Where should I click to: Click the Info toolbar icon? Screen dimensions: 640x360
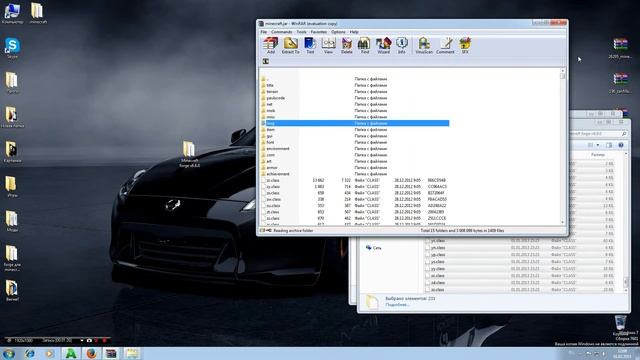coord(402,45)
